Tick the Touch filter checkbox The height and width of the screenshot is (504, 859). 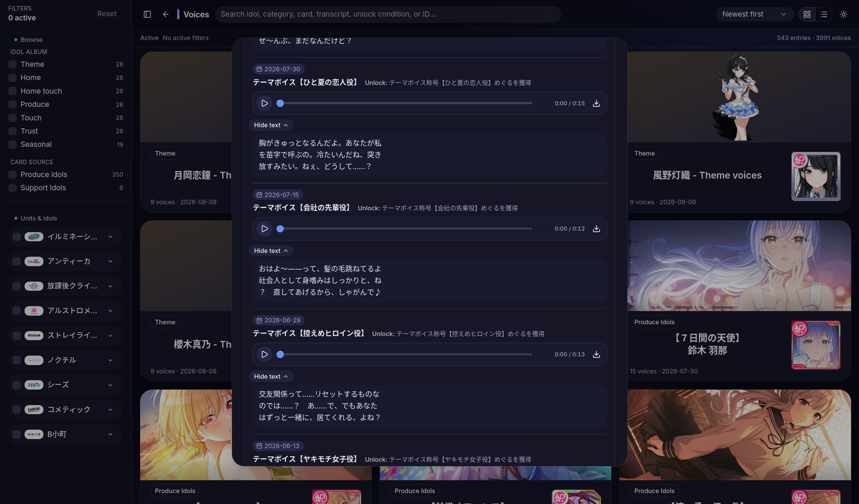coord(12,118)
